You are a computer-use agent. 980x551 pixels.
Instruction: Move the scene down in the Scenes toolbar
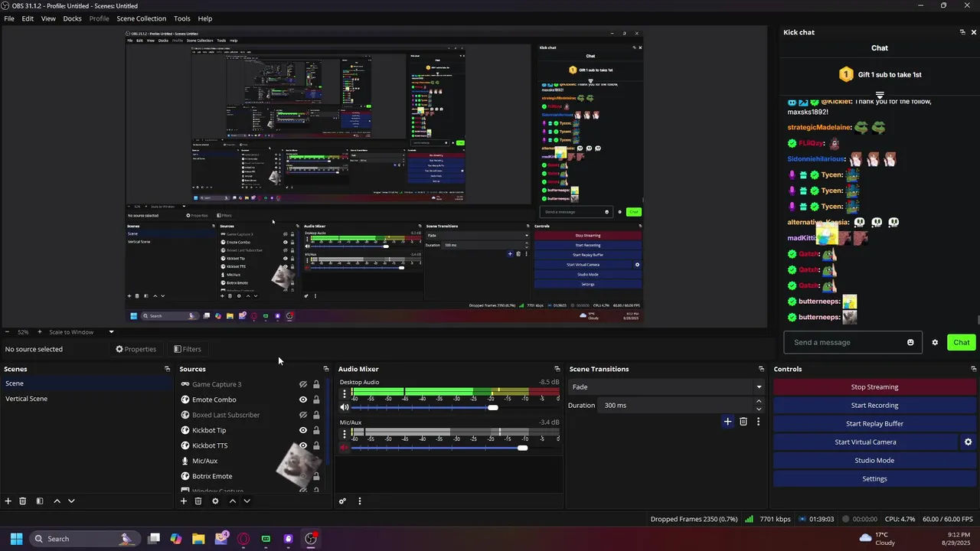(71, 501)
